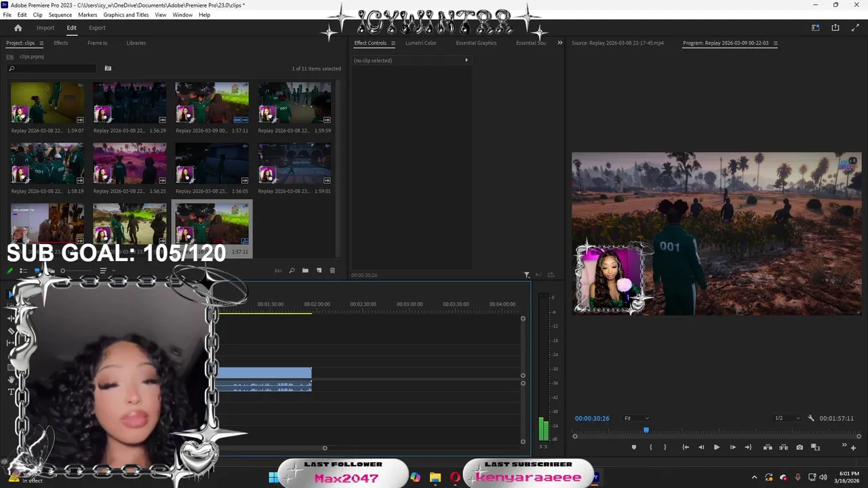Add Marker in Program monitor

click(x=634, y=447)
